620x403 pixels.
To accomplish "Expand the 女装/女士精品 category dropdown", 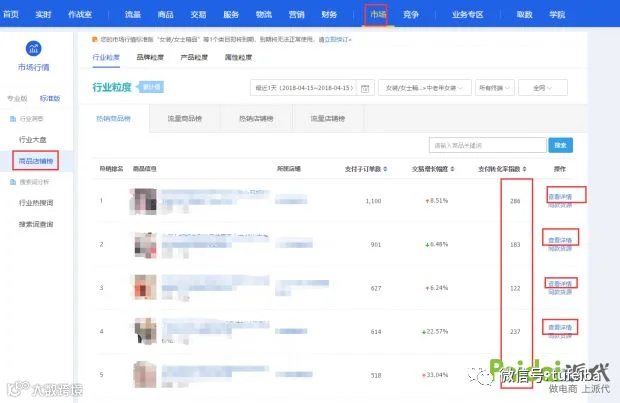I will pyautogui.click(x=425, y=88).
